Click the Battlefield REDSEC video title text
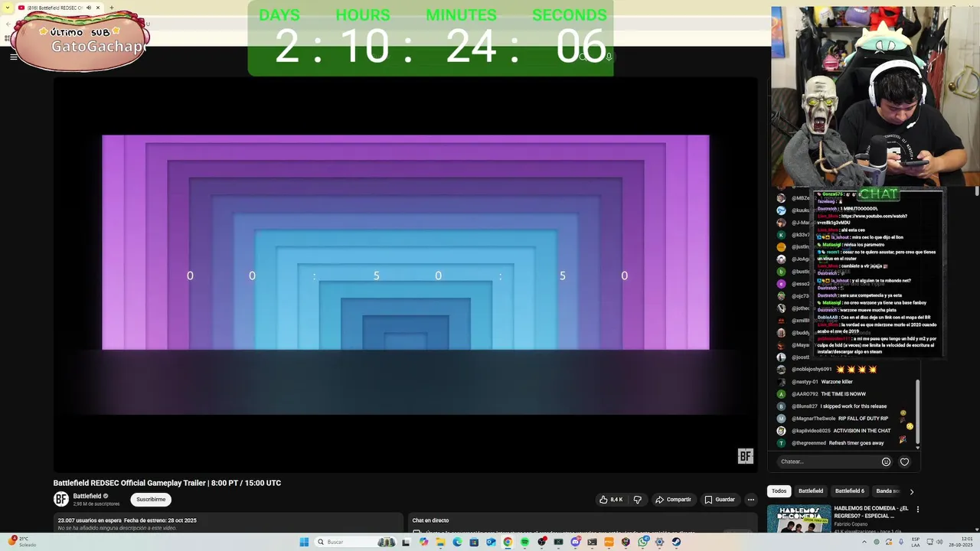Image resolution: width=980 pixels, height=551 pixels. coord(167,483)
